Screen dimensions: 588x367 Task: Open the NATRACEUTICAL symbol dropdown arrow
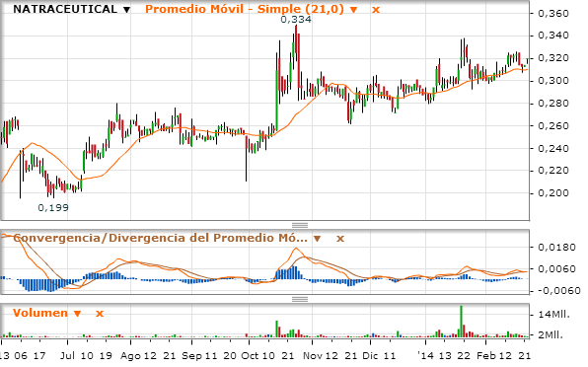[x=126, y=10]
